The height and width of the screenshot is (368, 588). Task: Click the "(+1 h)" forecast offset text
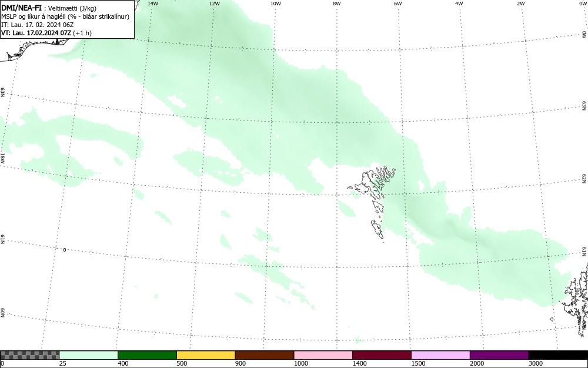click(x=82, y=33)
